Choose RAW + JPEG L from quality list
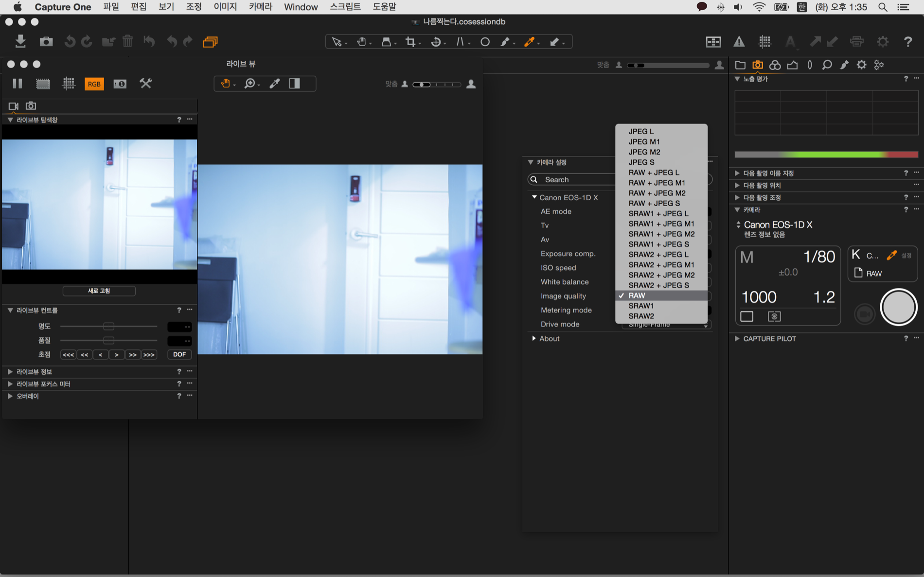This screenshot has height=577, width=924. point(654,173)
